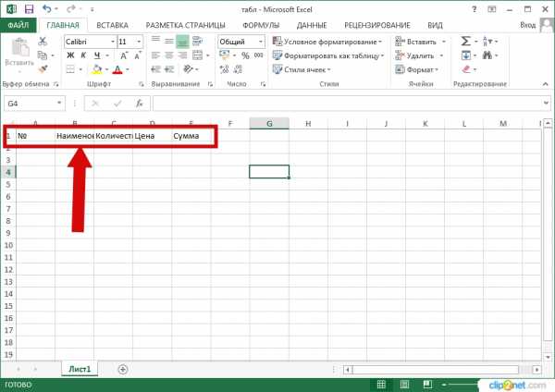Open Insert Function fx dialog
The width and height of the screenshot is (555, 392).
(140, 104)
